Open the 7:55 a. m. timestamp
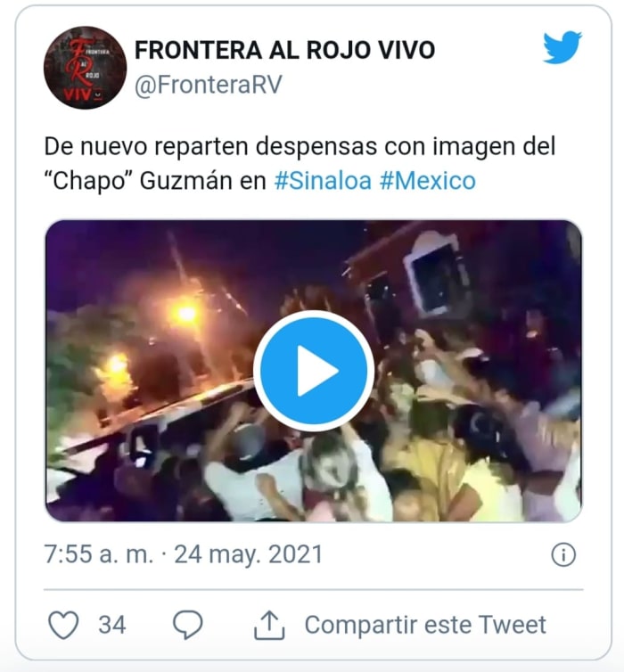 tap(99, 554)
